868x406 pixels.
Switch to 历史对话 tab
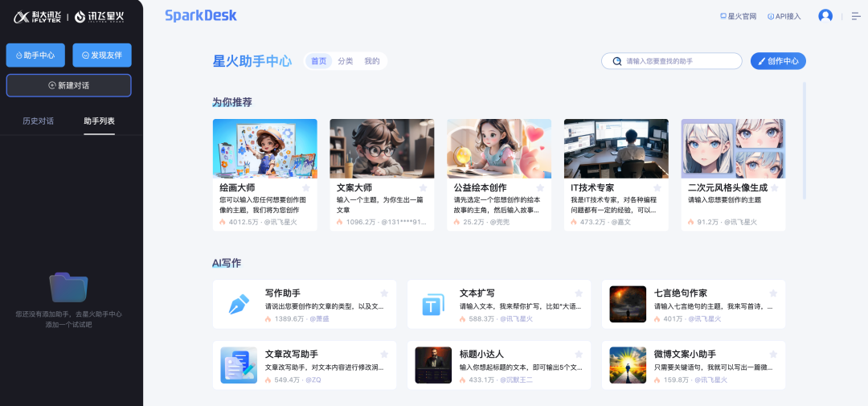(39, 121)
